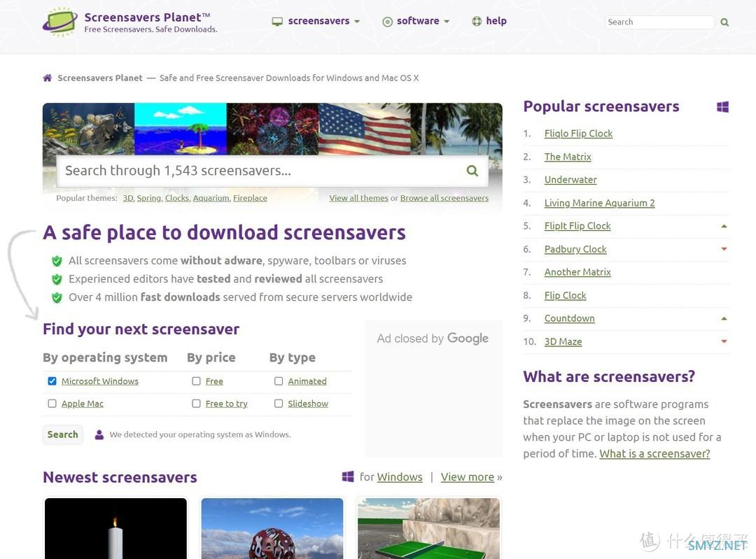The width and height of the screenshot is (756, 559).
Task: Click the View more link
Action: pos(467,477)
